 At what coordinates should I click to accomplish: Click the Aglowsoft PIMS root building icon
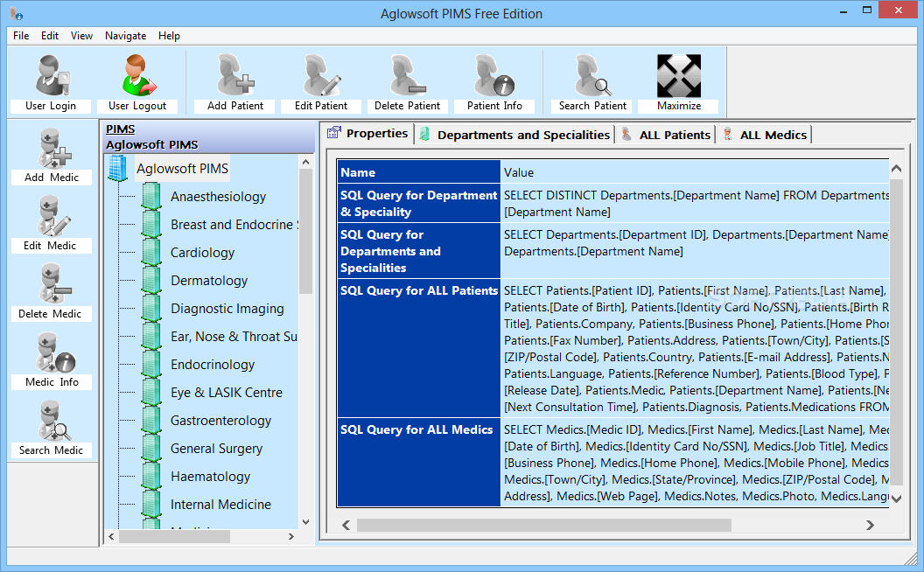[x=118, y=169]
